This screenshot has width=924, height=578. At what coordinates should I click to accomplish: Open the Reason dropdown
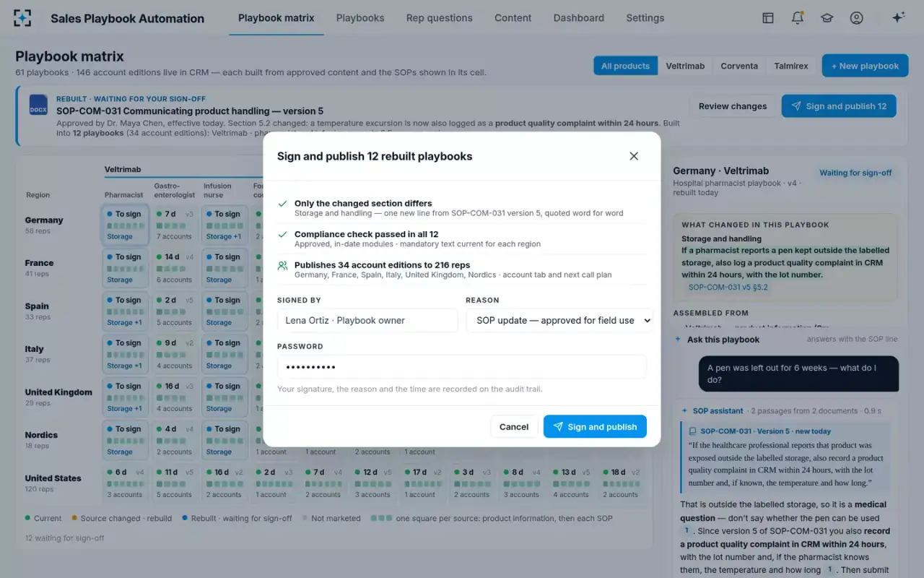[559, 321]
